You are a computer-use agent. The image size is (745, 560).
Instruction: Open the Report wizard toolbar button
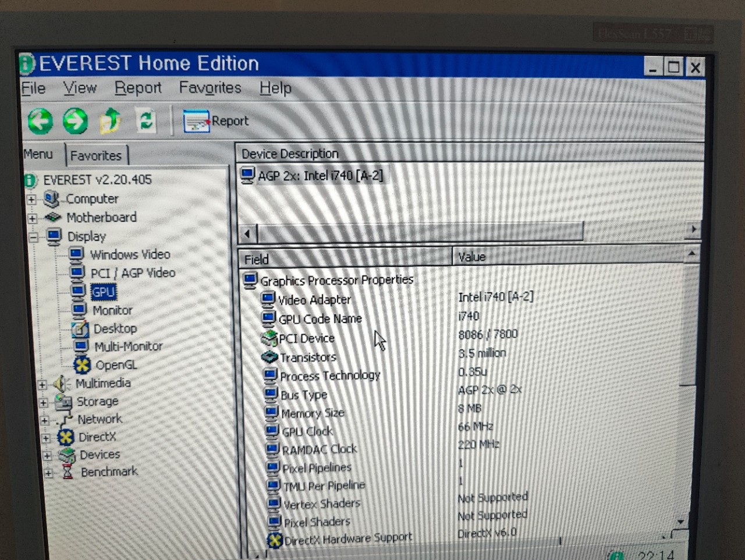216,121
